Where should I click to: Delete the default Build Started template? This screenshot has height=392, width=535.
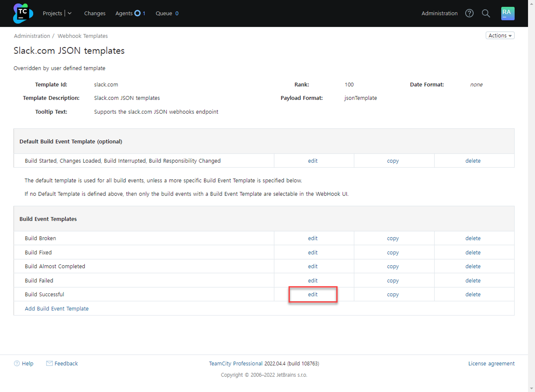(x=473, y=161)
